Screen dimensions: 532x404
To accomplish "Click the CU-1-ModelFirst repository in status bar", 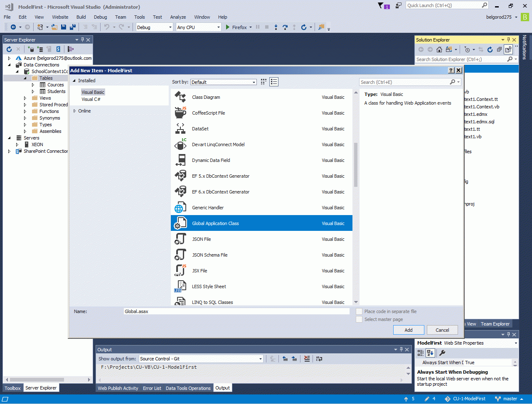I will click(x=465, y=399).
